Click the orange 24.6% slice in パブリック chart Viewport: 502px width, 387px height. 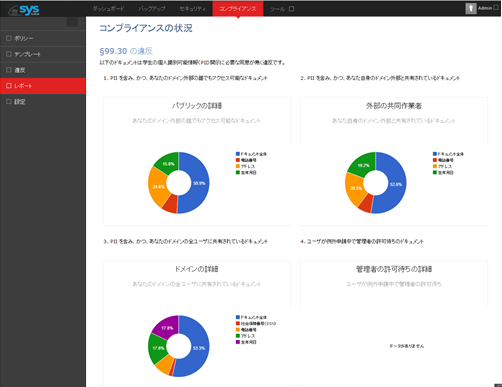coord(157,187)
